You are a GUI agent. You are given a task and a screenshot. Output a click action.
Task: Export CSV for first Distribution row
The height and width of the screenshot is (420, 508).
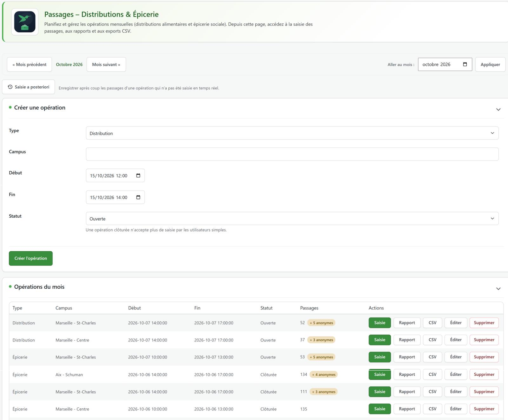pos(432,322)
